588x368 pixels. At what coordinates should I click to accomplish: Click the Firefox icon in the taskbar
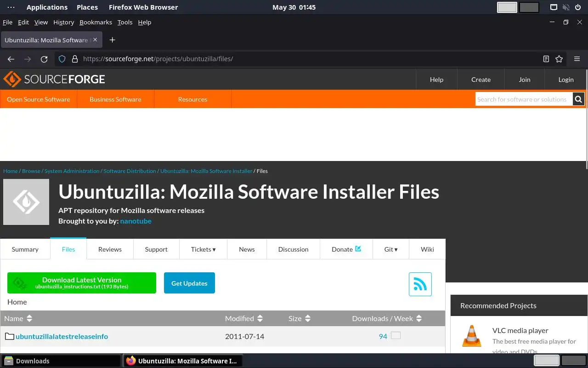click(x=131, y=361)
